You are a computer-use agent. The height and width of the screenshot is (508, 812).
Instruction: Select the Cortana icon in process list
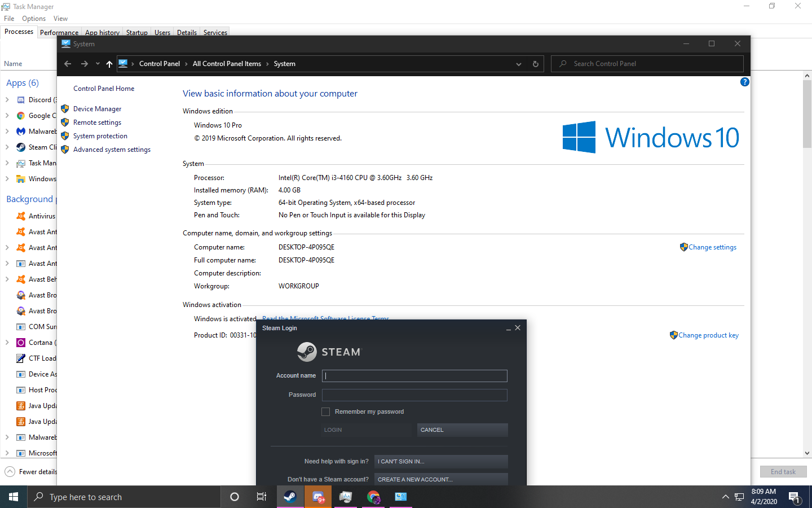[x=21, y=343]
